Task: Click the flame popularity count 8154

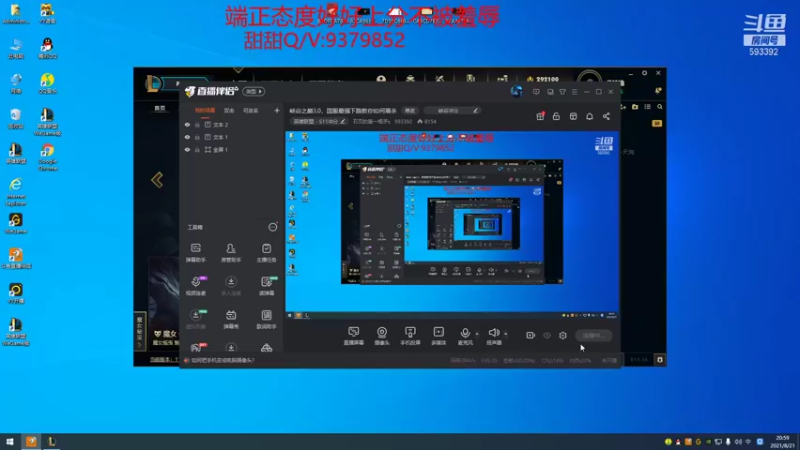Action: [427, 121]
